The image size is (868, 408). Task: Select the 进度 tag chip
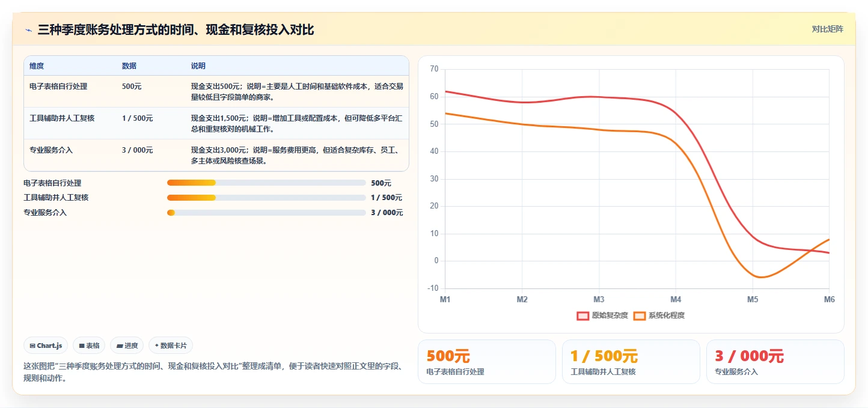tap(127, 346)
